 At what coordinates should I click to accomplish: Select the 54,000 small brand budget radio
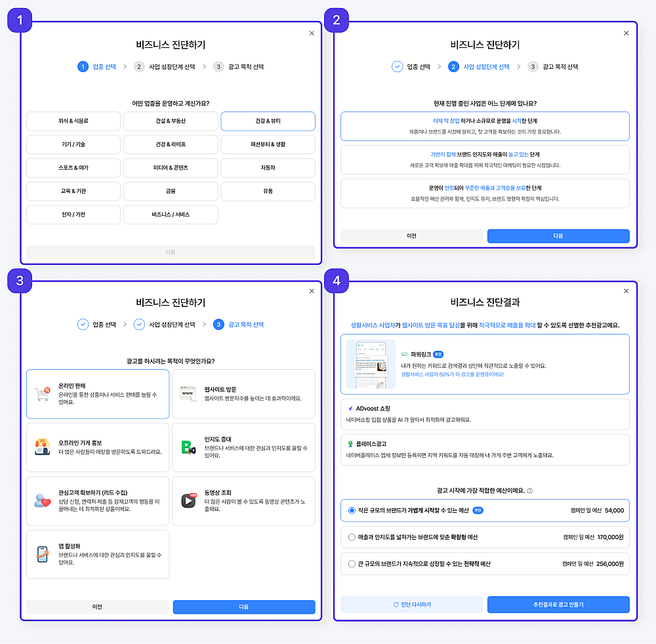tap(352, 510)
